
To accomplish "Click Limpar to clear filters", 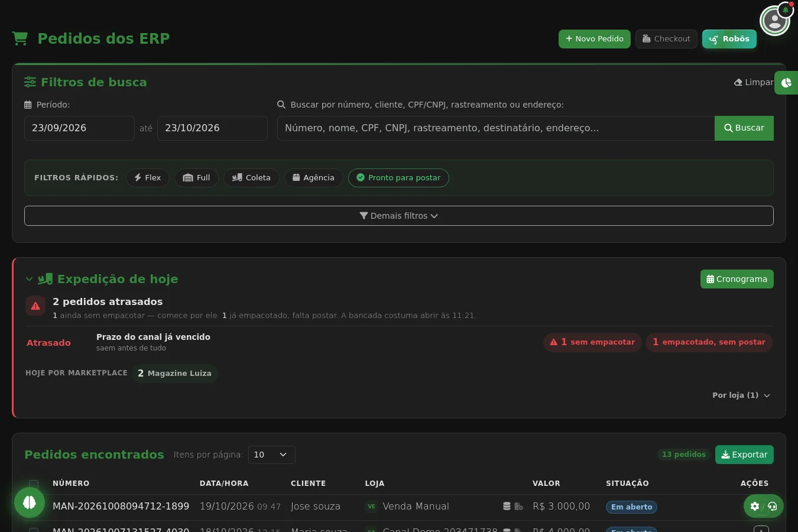I will [754, 82].
